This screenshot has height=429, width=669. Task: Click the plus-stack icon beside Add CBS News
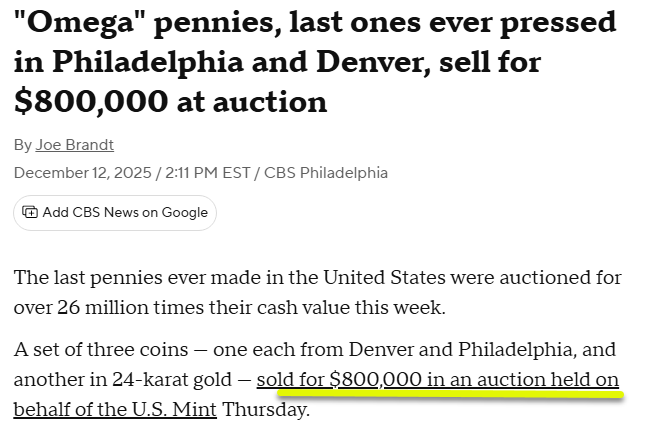(30, 212)
